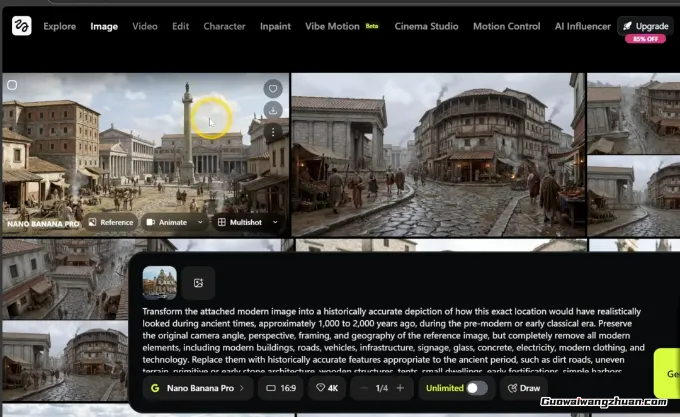Open the three-dot more options menu
Screen dimensions: 680x417
273,131
